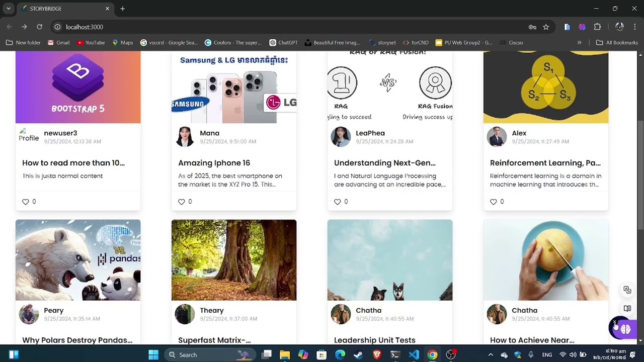The image size is (644, 362).
Task: Heart the Reinforcement Learning post
Action: pos(494,202)
